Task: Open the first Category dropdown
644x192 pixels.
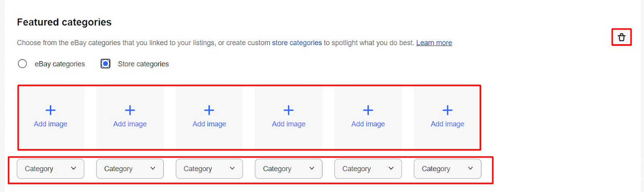Action: point(50,169)
